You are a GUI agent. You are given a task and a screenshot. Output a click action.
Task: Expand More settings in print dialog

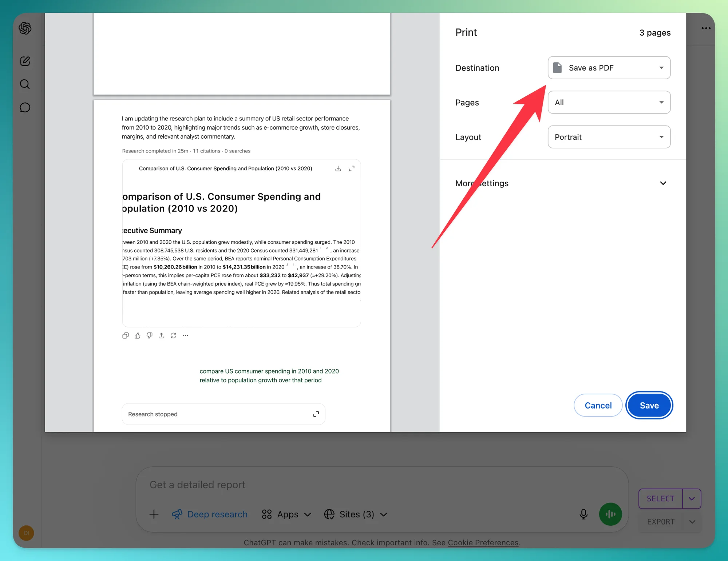[x=562, y=183]
